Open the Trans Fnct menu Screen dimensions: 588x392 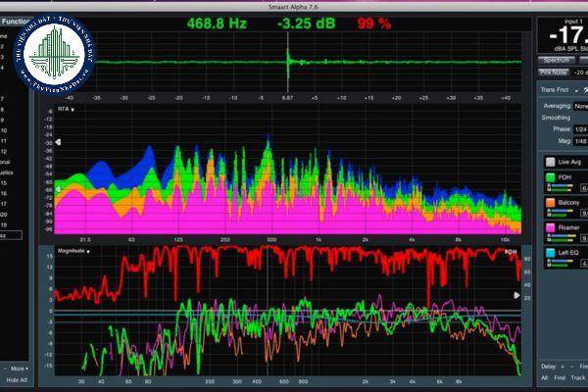point(557,89)
